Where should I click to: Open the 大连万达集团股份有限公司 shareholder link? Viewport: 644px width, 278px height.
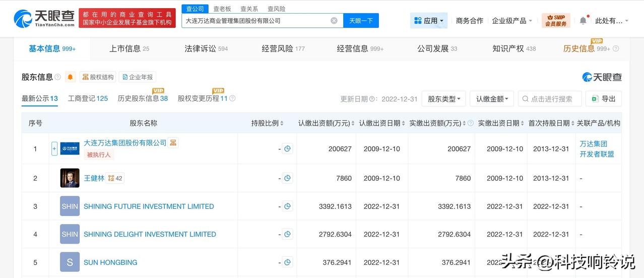tap(125, 143)
